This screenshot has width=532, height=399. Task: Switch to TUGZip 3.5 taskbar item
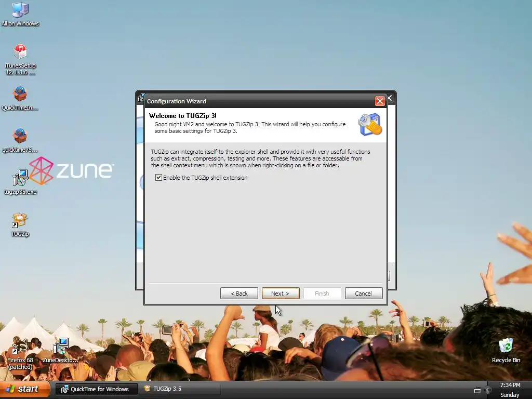click(180, 389)
